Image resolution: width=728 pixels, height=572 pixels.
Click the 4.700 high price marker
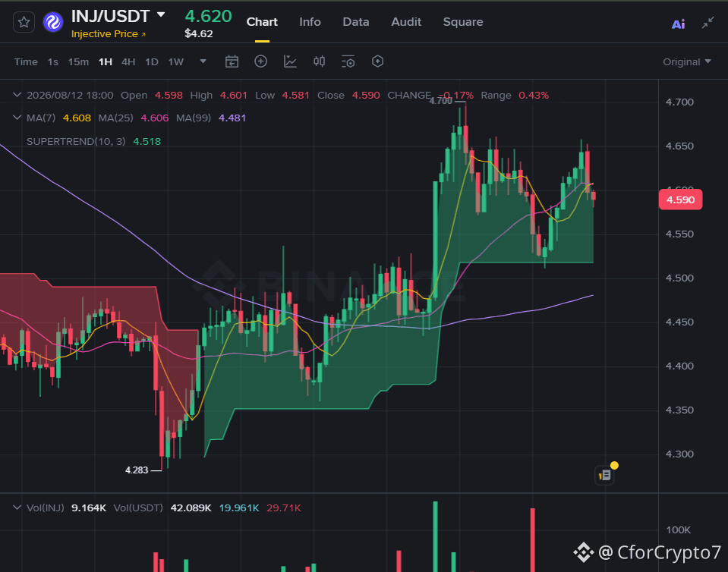click(x=440, y=101)
